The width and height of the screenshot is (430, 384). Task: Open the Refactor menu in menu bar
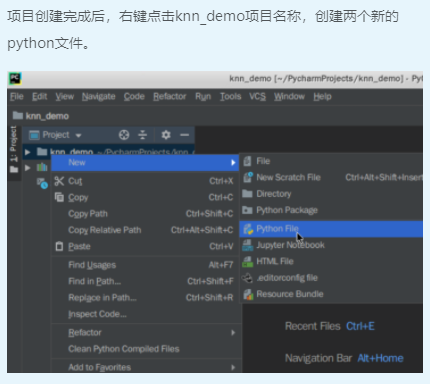point(169,97)
